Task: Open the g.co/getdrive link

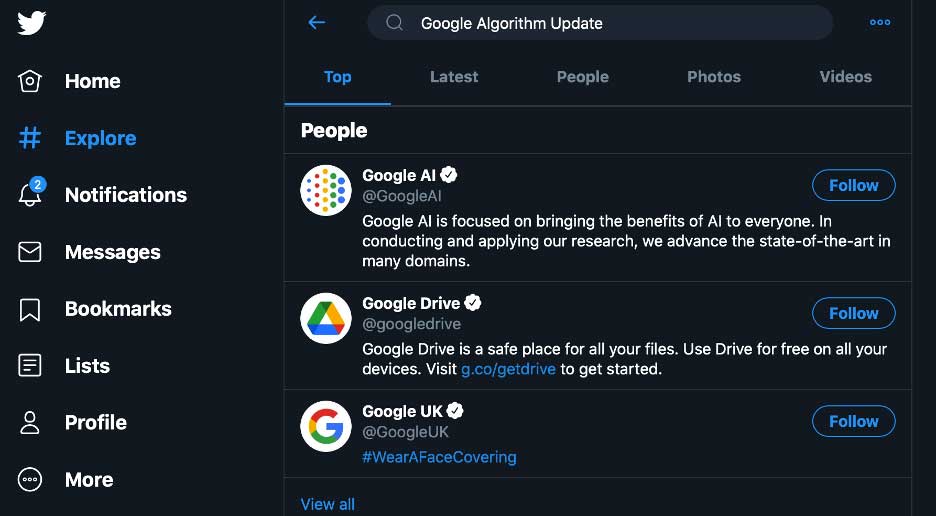Action: pyautogui.click(x=508, y=369)
